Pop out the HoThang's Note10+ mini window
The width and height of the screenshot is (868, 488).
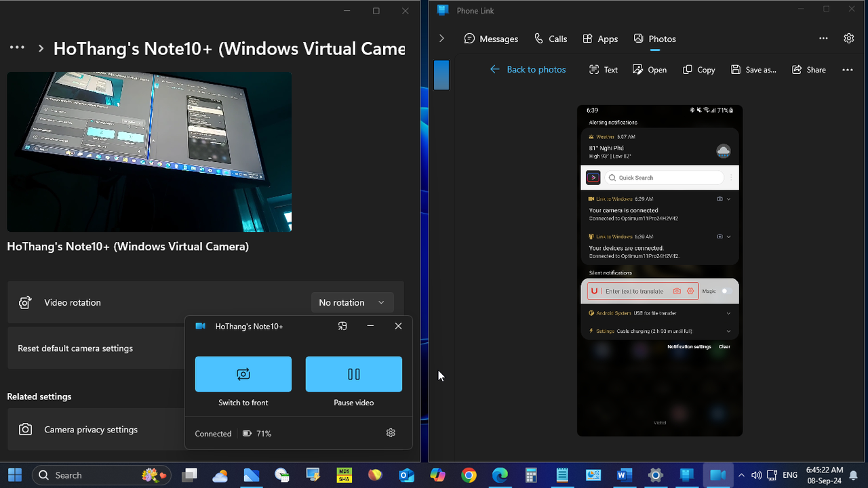(x=342, y=326)
